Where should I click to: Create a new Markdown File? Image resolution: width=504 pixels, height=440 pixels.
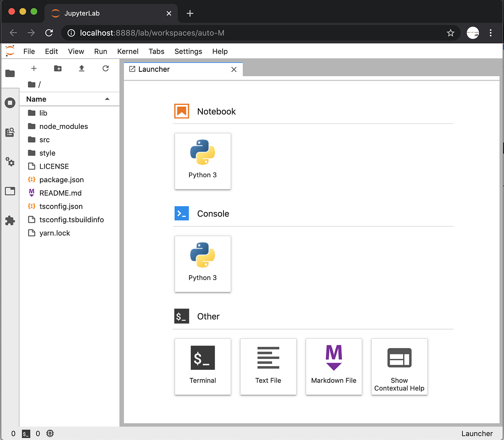tap(333, 367)
